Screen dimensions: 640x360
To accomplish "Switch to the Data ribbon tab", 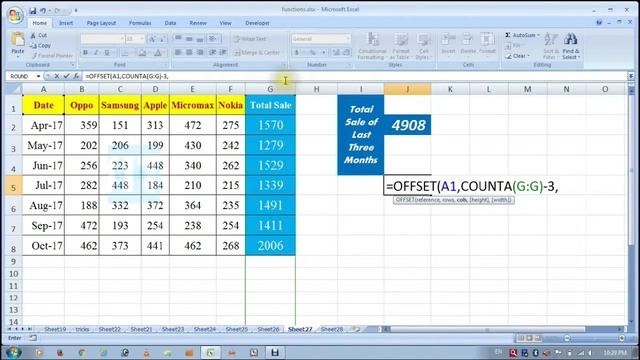I will (170, 23).
